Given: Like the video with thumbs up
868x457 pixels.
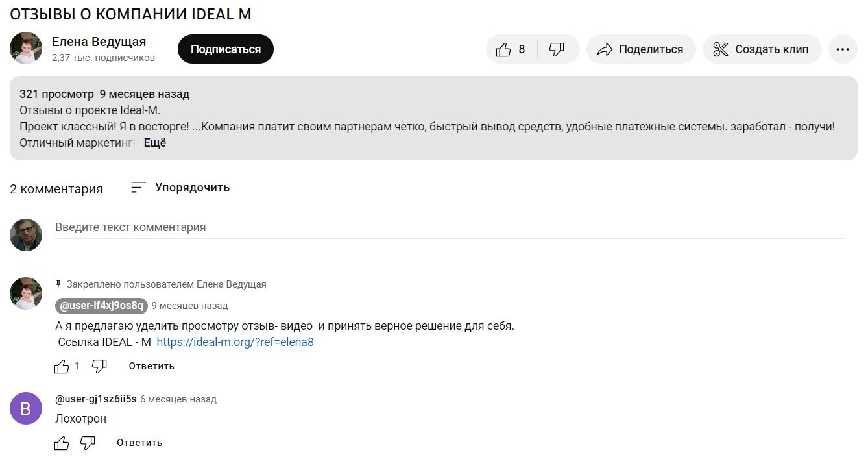Looking at the screenshot, I should point(511,49).
